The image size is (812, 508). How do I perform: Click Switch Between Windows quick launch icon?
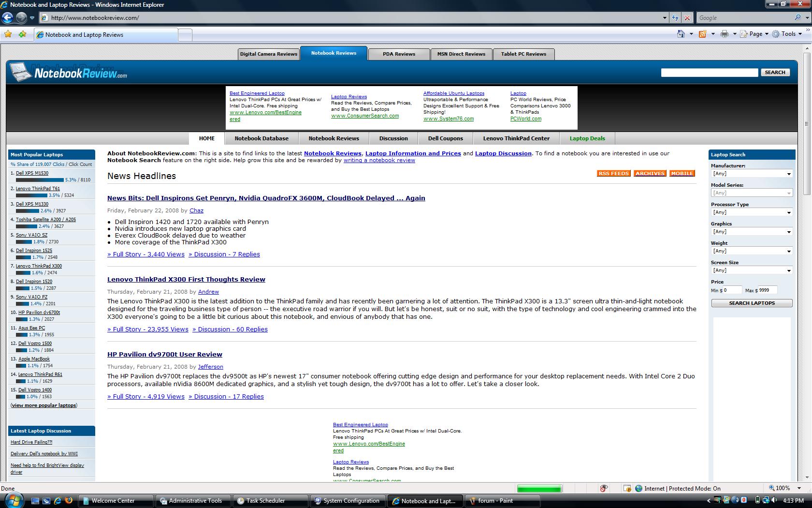click(46, 501)
